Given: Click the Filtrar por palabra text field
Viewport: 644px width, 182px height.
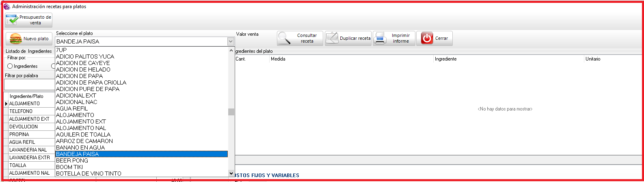Looking at the screenshot, I should 29,84.
